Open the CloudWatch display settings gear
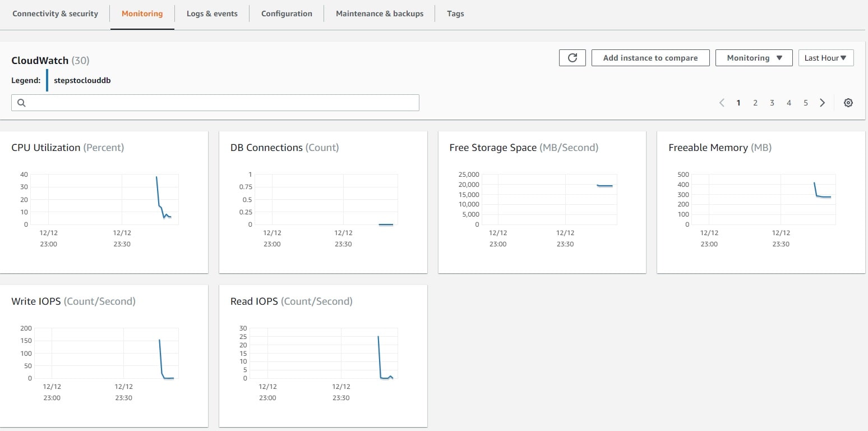The width and height of the screenshot is (868, 431). [x=848, y=103]
